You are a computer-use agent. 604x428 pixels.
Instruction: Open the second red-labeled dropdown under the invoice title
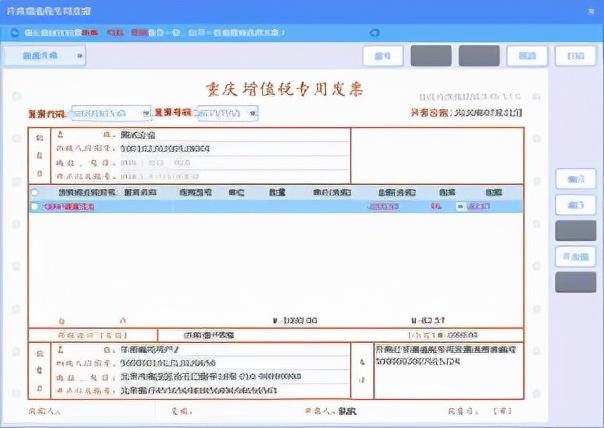point(228,113)
